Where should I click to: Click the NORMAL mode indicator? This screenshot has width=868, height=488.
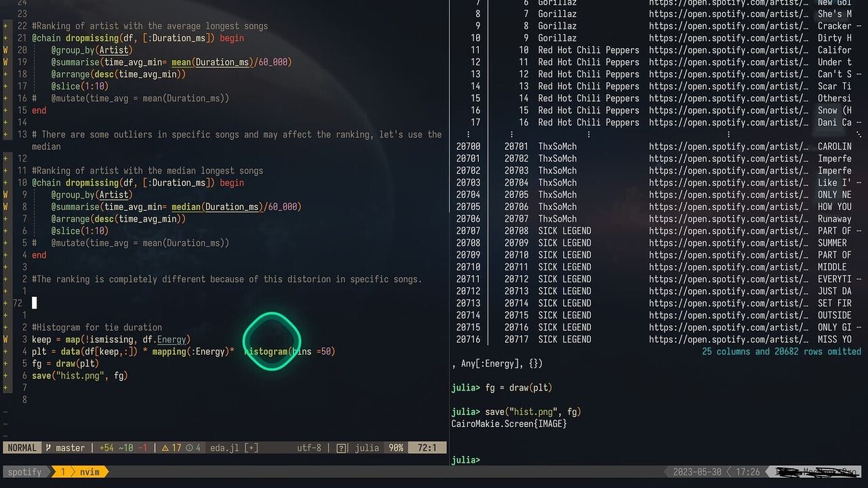[x=22, y=448]
